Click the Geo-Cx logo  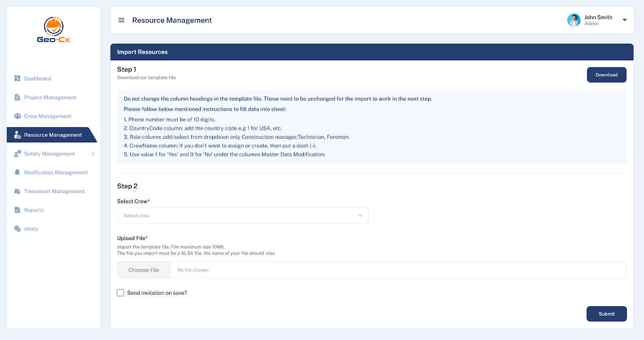[53, 30]
